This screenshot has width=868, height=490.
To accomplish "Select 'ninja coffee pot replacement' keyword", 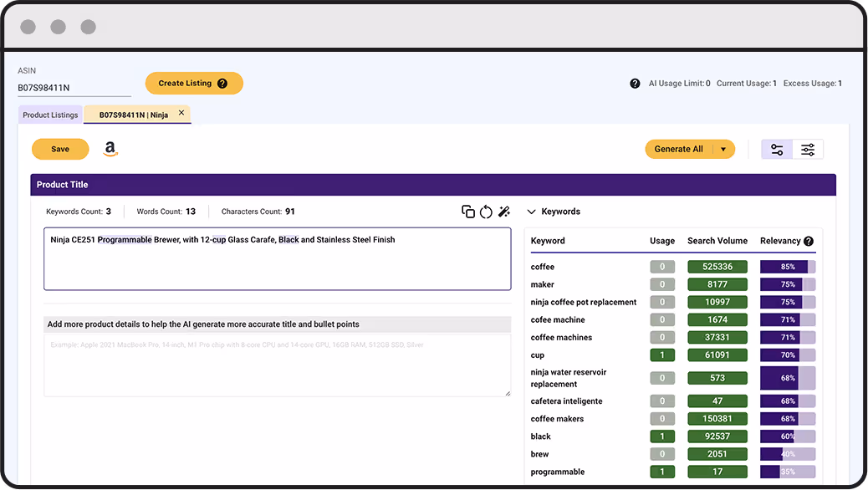I will coord(584,303).
